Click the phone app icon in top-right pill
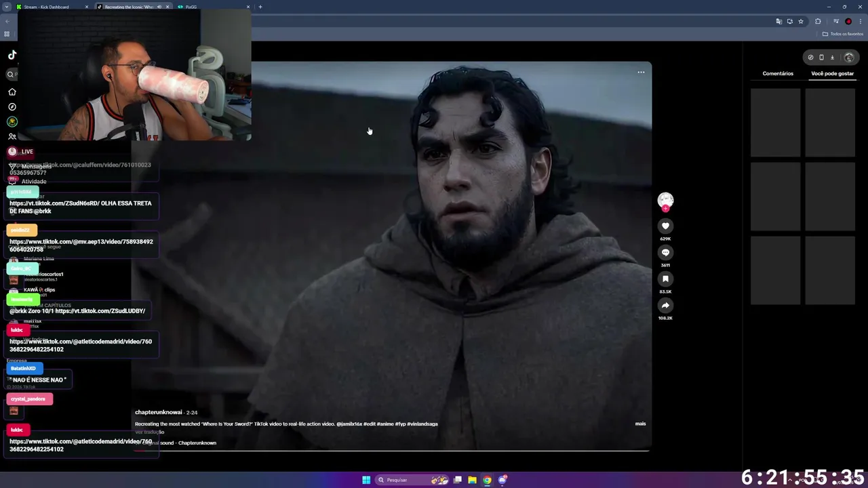Image resolution: width=868 pixels, height=488 pixels. [x=821, y=58]
